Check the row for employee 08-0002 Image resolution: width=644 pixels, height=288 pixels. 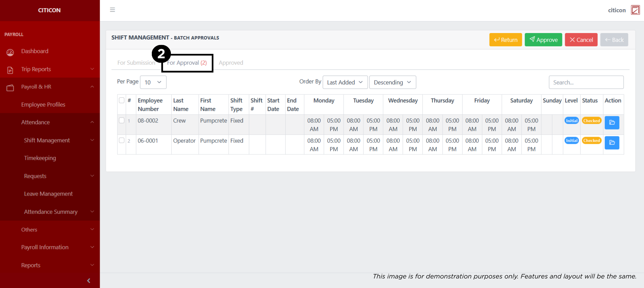[122, 120]
